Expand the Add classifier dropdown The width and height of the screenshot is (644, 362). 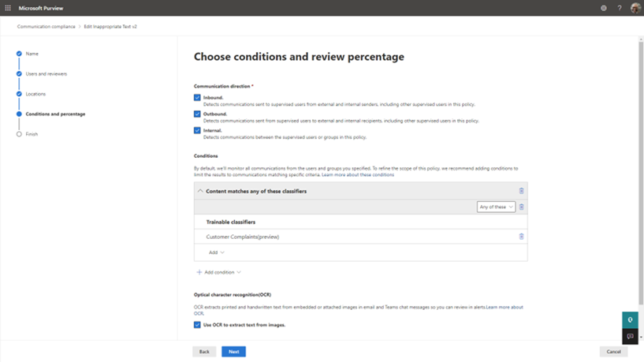[217, 252]
